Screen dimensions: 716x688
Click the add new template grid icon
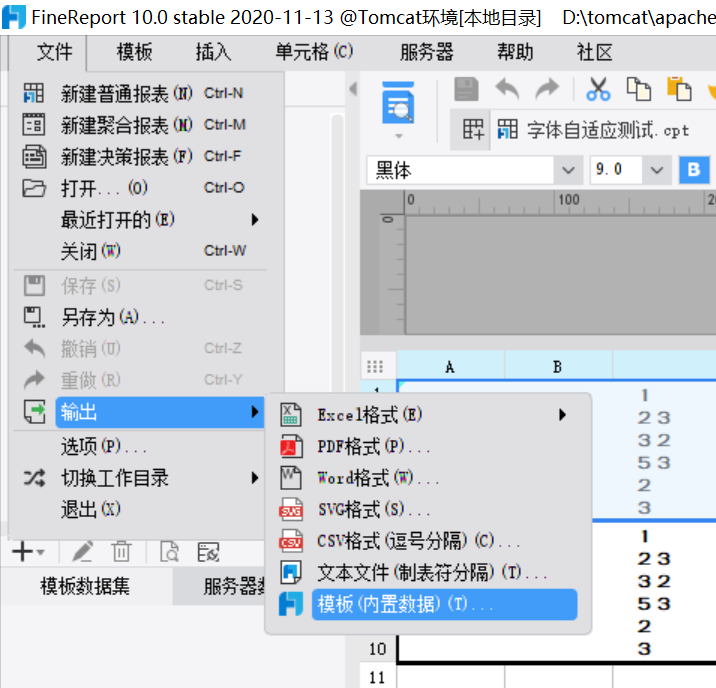[472, 129]
